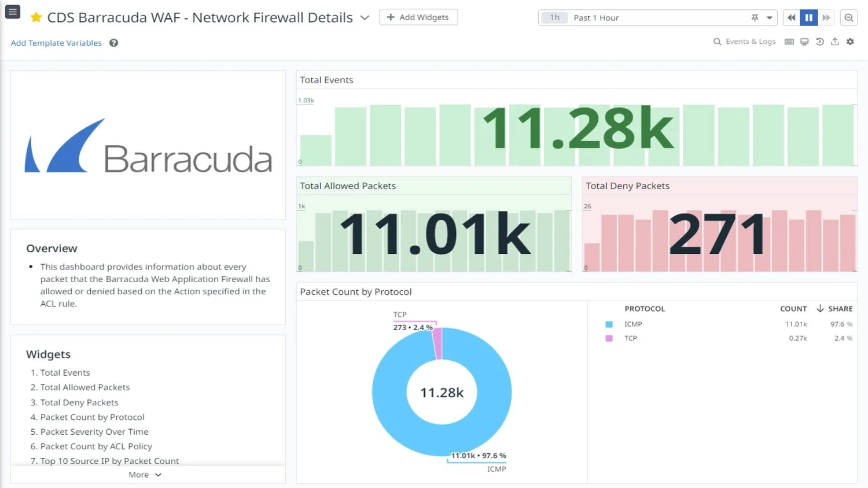Click the blue ICMP color swatch in legend
Image resolution: width=868 pixels, height=488 pixels.
608,324
